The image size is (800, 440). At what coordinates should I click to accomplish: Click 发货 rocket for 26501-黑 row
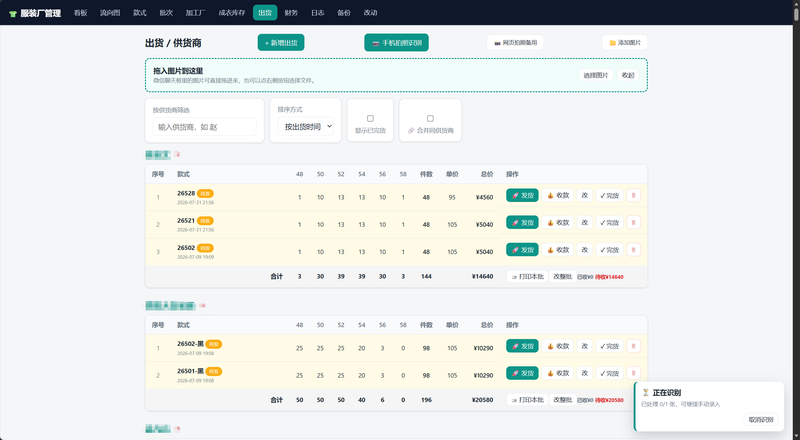(522, 373)
